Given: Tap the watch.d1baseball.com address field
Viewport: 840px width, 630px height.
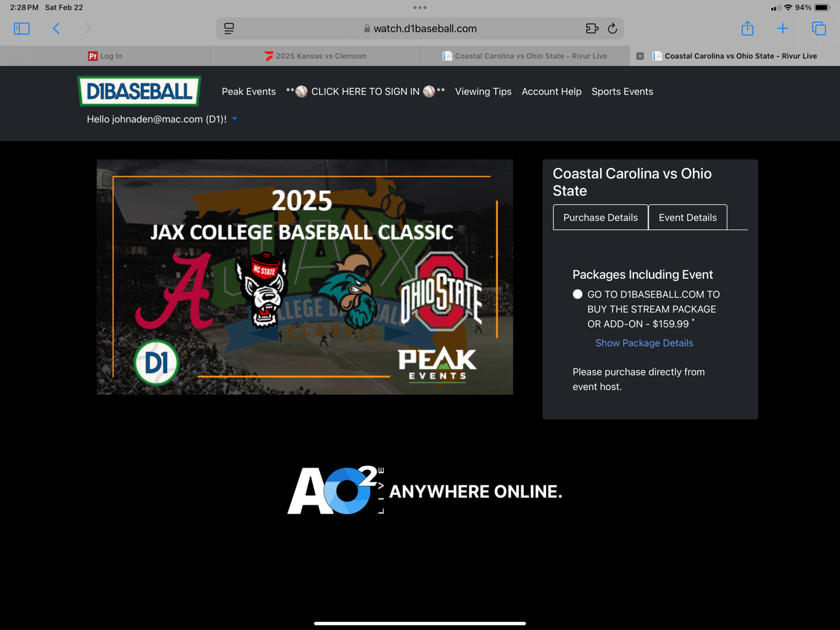Looking at the screenshot, I should pyautogui.click(x=420, y=28).
